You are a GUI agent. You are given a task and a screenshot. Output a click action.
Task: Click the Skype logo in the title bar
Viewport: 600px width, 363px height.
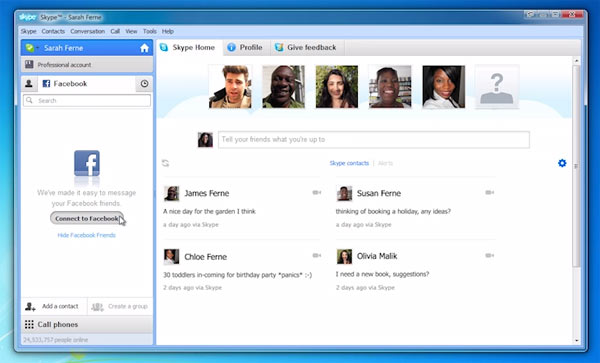[28, 17]
